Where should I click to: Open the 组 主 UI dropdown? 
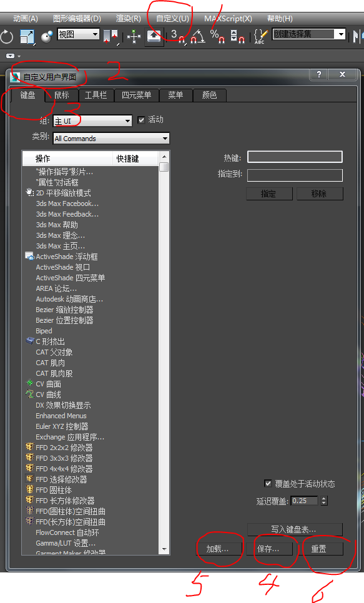pos(92,121)
